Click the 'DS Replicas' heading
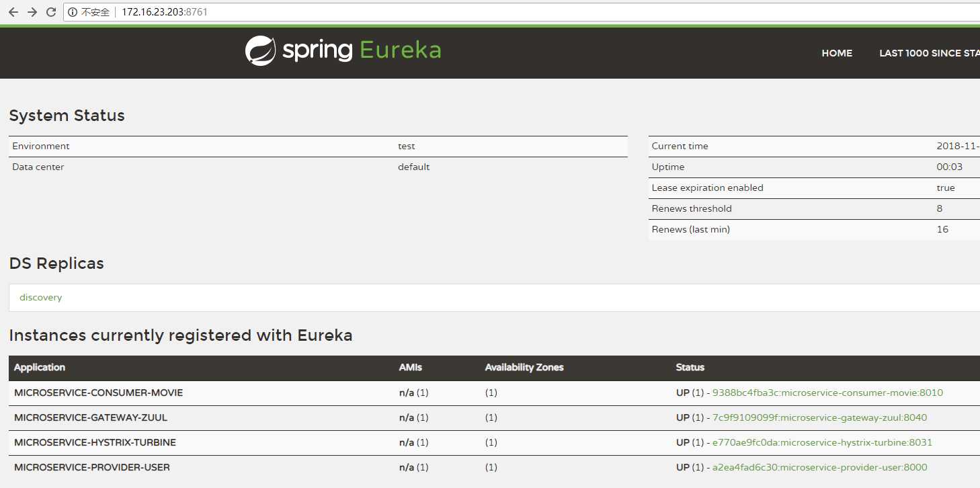This screenshot has width=980, height=488. (56, 263)
